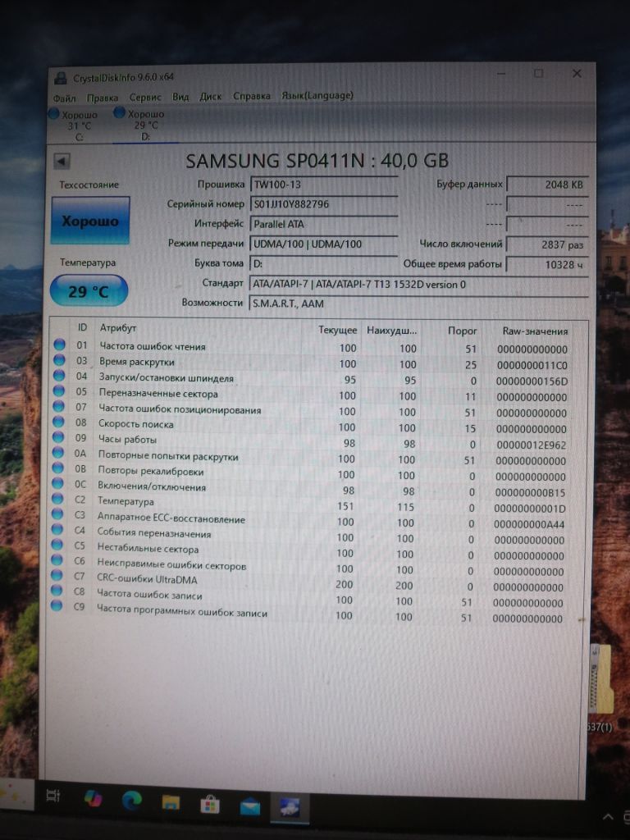Click status circle for Неисправимые ошибки секторов
The image size is (630, 840).
click(x=57, y=560)
